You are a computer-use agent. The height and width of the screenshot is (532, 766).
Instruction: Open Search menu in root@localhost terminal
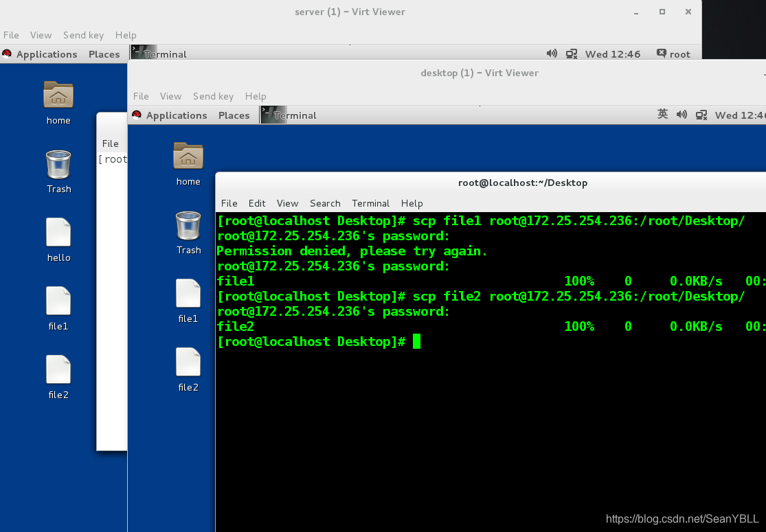click(325, 203)
